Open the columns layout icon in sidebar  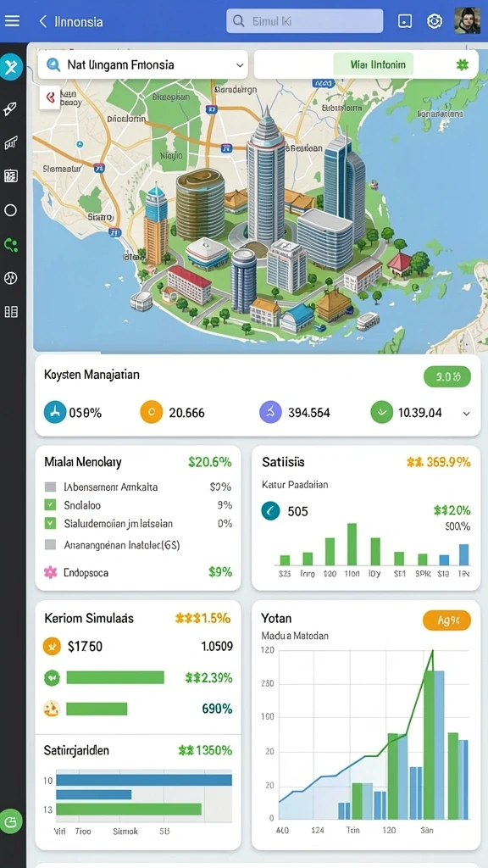click(10, 312)
